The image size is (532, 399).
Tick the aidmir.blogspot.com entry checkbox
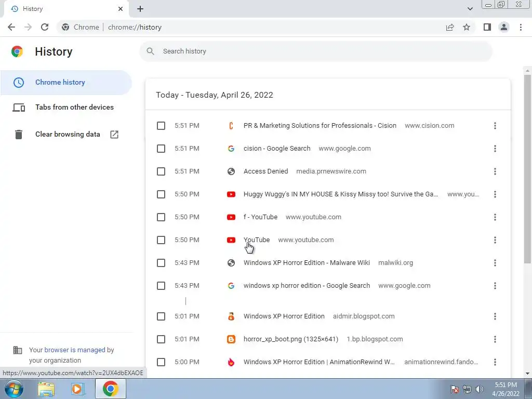pyautogui.click(x=161, y=316)
